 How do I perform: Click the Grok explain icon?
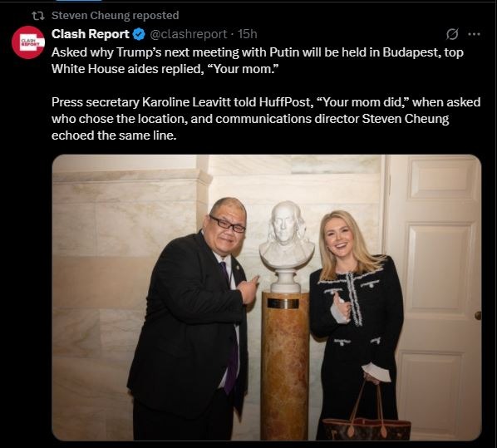[452, 34]
